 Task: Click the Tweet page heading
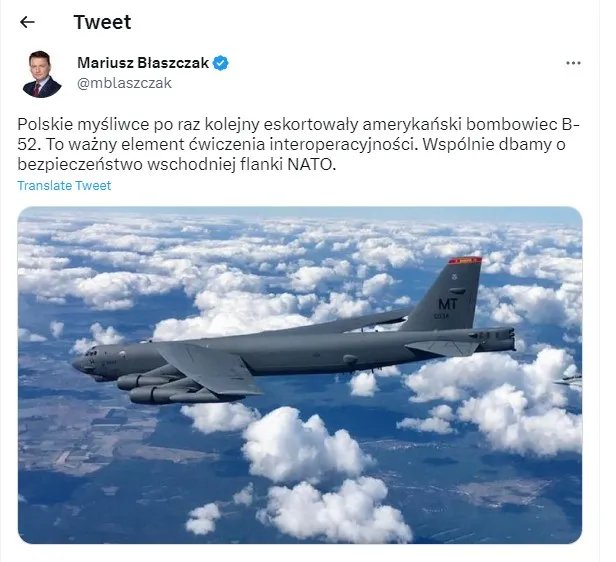point(102,22)
